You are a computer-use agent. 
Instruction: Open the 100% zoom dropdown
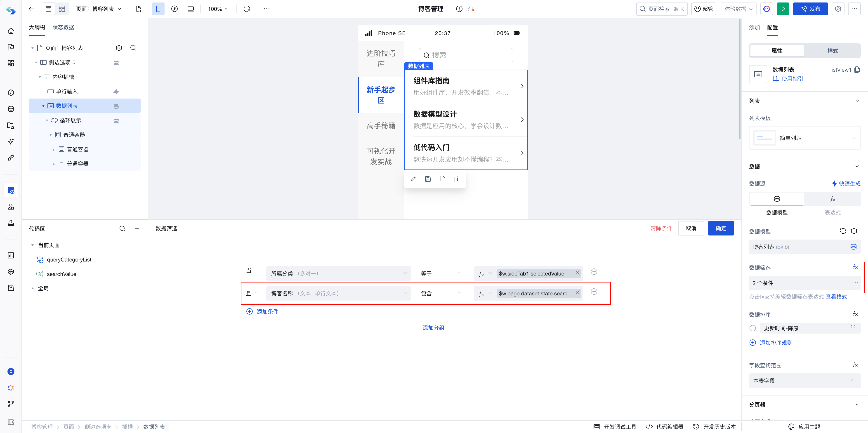218,9
